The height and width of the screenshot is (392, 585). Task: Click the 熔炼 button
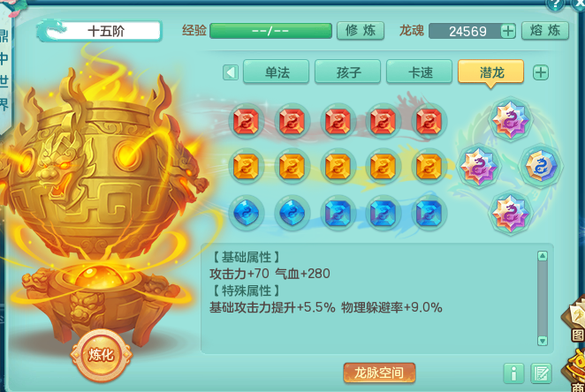pos(545,31)
